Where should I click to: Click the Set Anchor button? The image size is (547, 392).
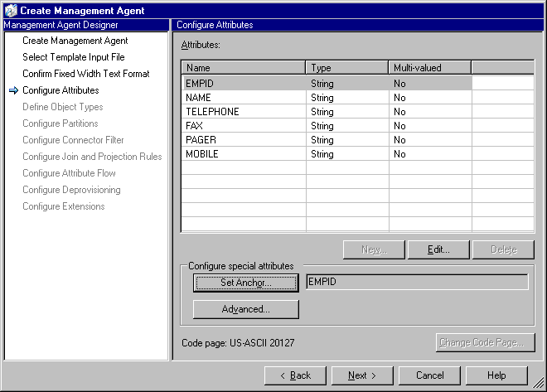(245, 283)
